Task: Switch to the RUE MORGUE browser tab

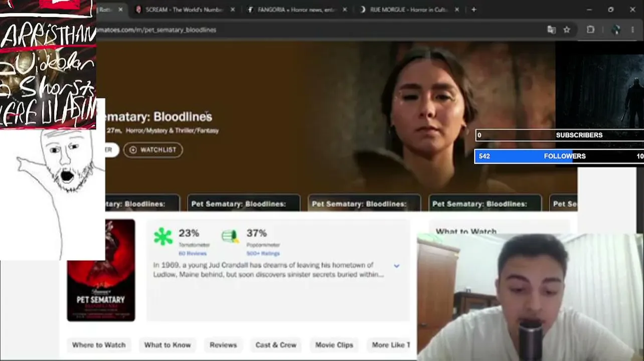Action: [409, 10]
